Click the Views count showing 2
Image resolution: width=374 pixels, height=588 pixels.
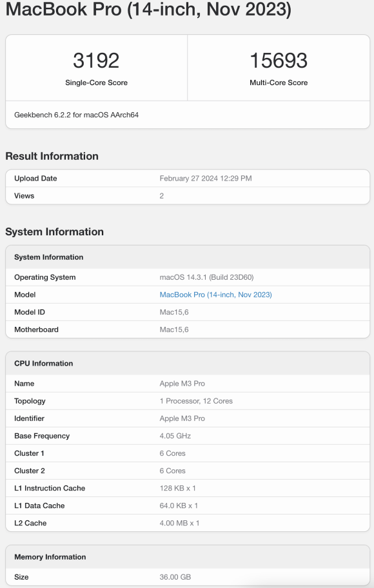162,195
